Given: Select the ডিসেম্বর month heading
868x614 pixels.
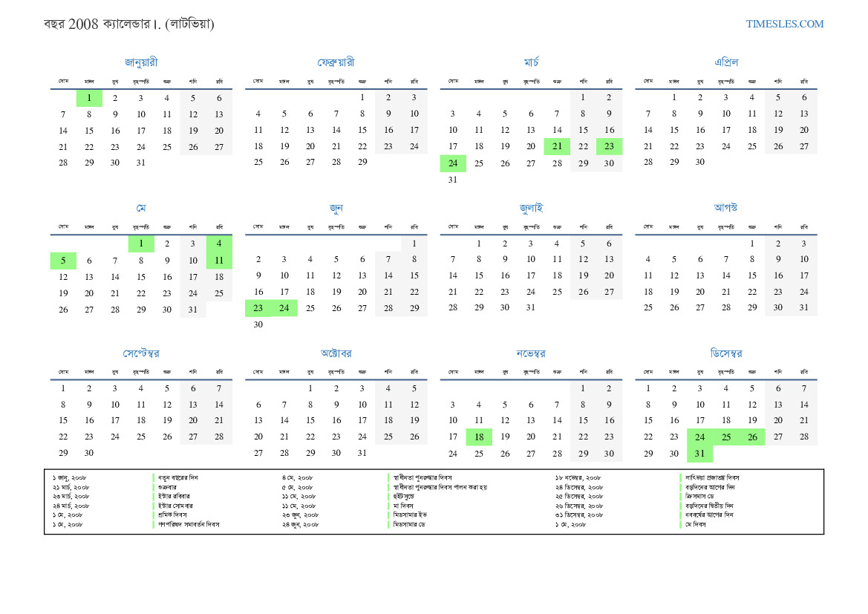Looking at the screenshot, I should click(726, 353).
